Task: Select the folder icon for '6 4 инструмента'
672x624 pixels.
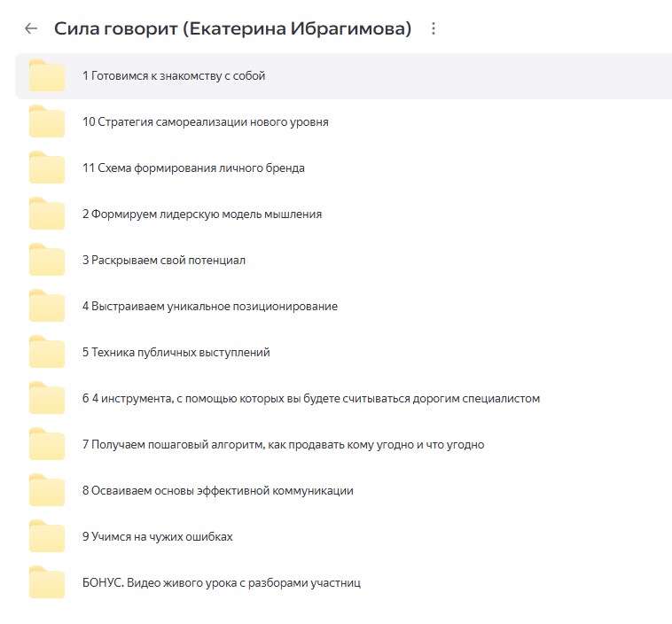Action: (47, 398)
